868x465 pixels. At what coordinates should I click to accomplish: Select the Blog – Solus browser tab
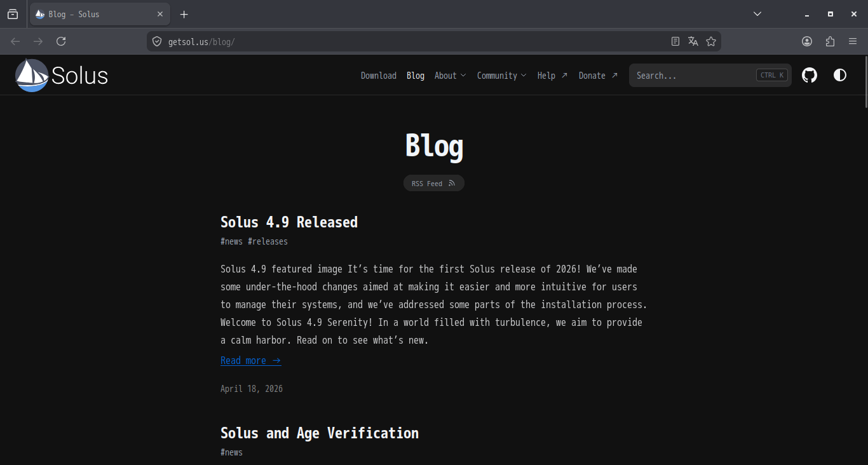pos(100,14)
